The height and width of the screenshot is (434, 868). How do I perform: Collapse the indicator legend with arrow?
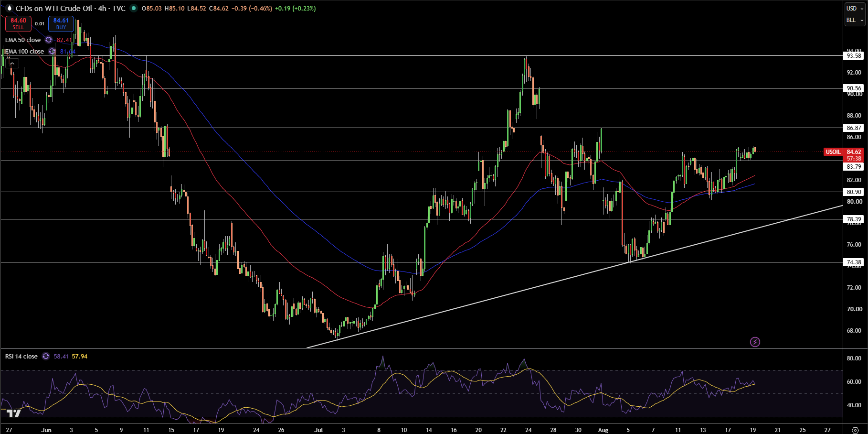[x=12, y=63]
